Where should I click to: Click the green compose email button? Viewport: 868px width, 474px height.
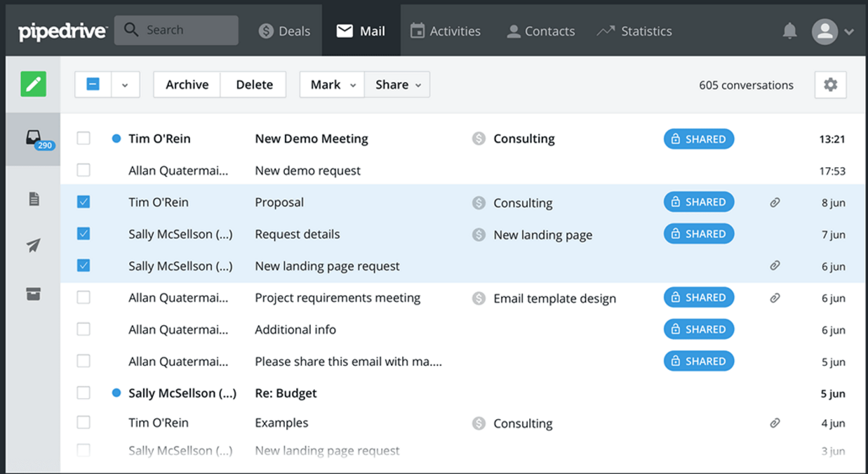pyautogui.click(x=33, y=84)
